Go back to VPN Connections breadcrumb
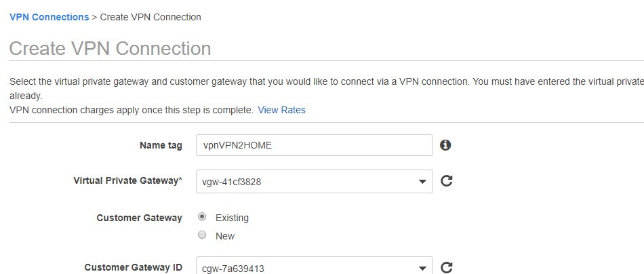The height and width of the screenshot is (274, 644). click(x=49, y=17)
